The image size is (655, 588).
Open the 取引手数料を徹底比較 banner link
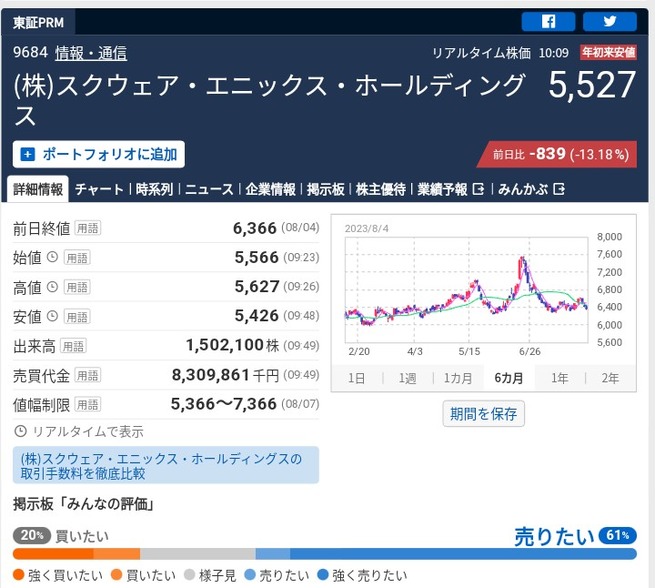click(x=166, y=465)
